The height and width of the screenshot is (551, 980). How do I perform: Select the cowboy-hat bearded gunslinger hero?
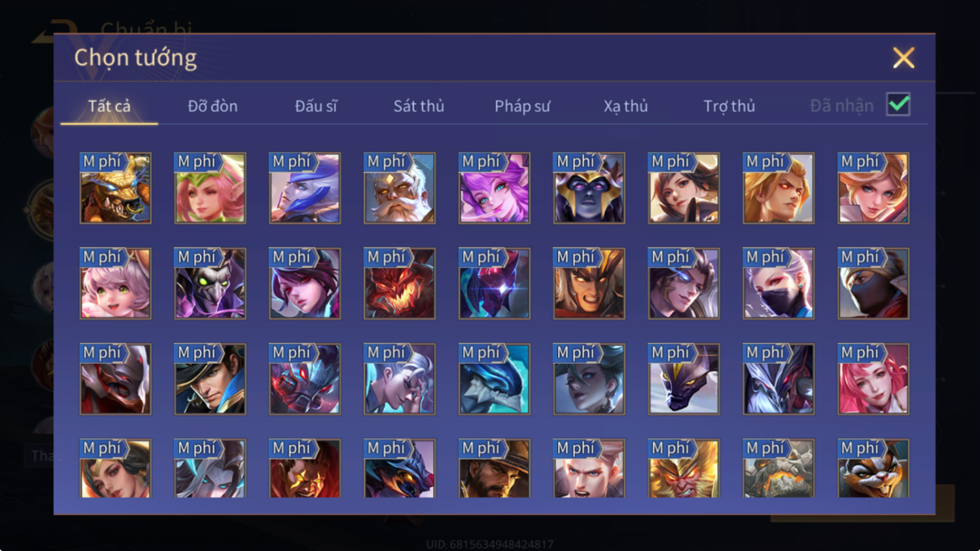(494, 468)
